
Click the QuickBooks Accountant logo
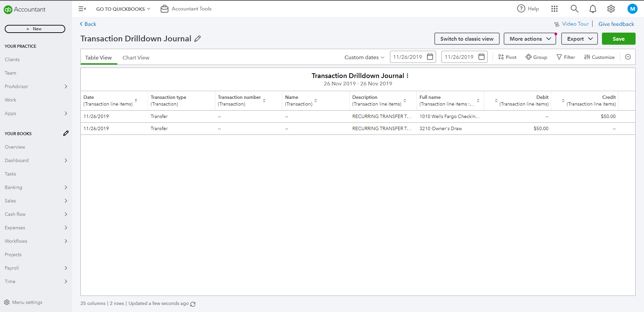(25, 9)
